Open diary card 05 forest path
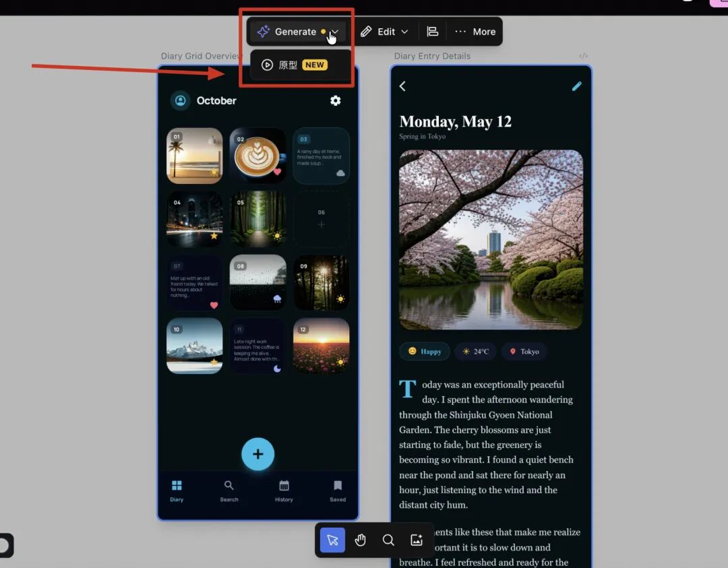 (x=257, y=219)
